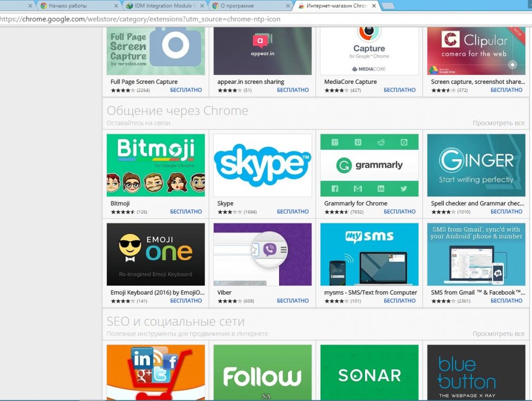Close the Начало работы tab
The height and width of the screenshot is (401, 532).
[x=116, y=6]
